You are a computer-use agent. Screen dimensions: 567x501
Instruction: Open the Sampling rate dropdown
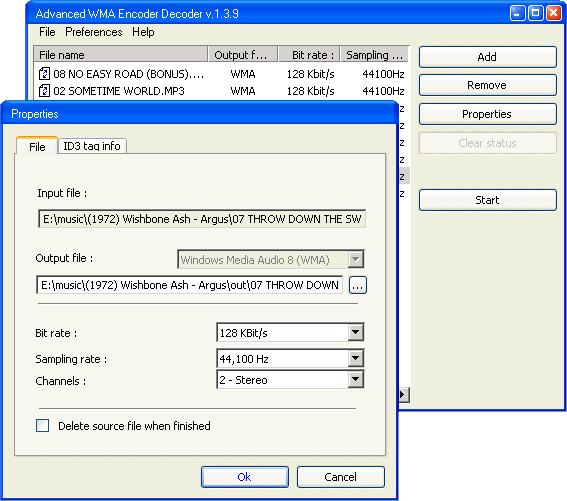pos(355,358)
